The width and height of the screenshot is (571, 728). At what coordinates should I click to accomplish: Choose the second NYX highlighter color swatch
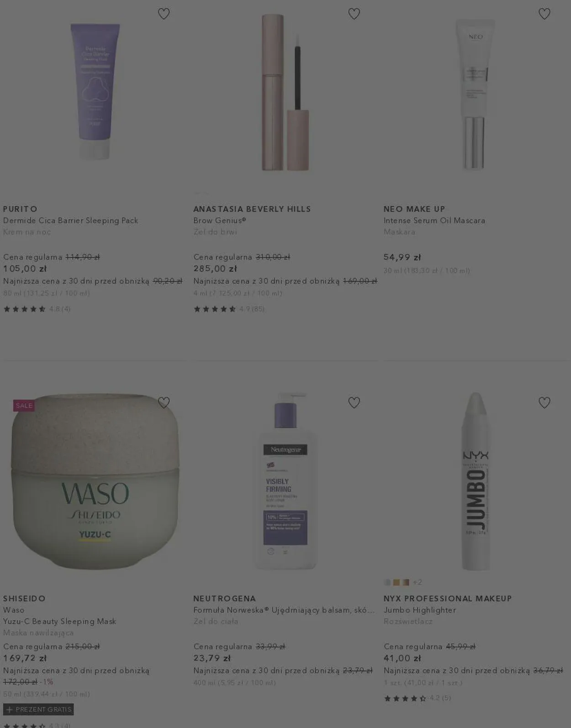(397, 582)
